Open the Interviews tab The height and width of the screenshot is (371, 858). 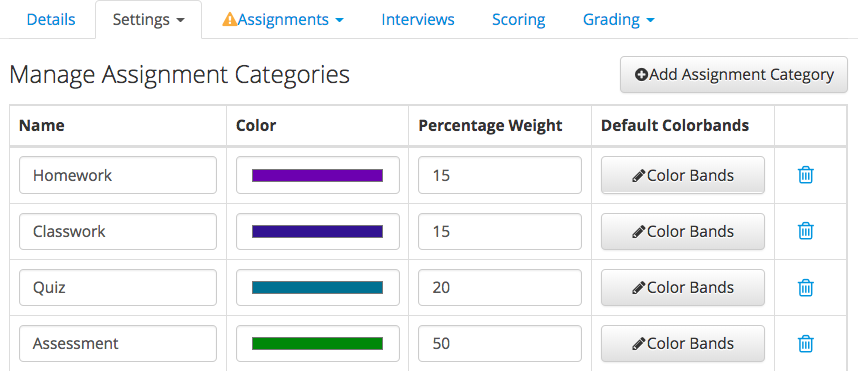click(x=418, y=20)
